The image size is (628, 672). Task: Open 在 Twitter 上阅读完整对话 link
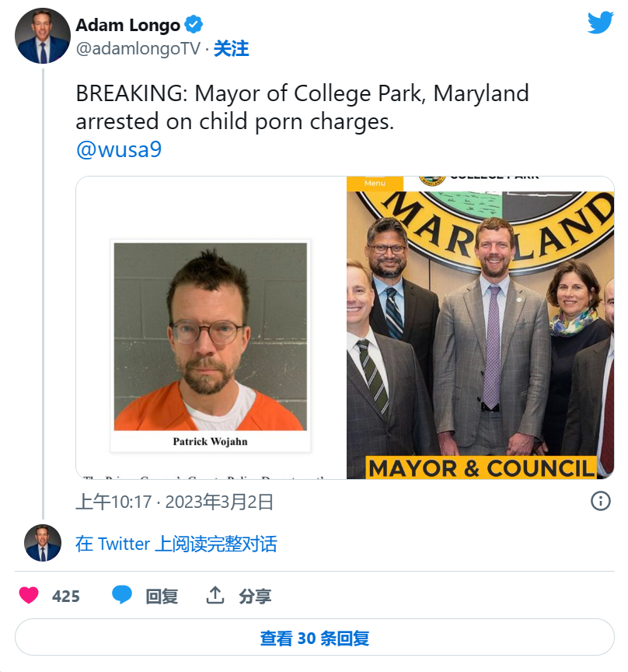click(x=176, y=544)
